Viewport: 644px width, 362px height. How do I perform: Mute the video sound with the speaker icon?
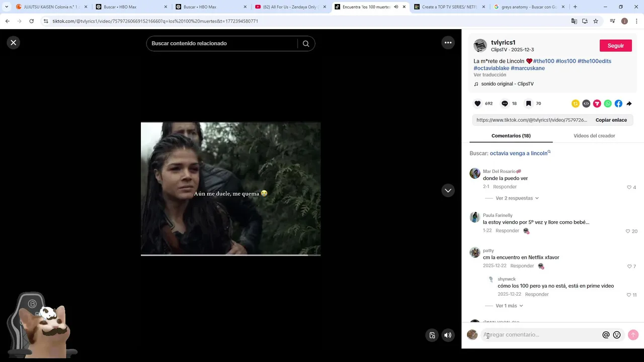[447, 335]
